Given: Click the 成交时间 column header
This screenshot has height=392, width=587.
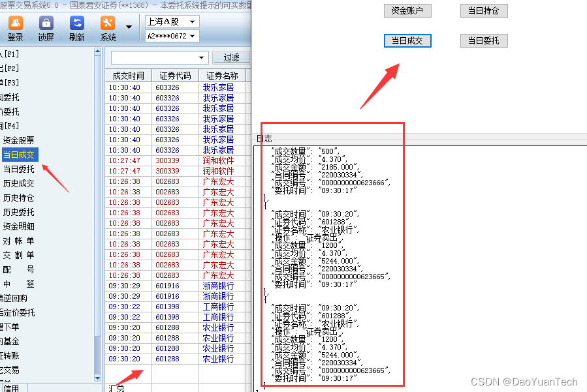Looking at the screenshot, I should pyautogui.click(x=128, y=76).
